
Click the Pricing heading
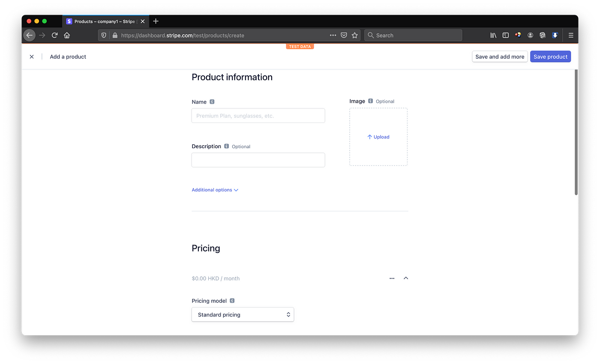[x=206, y=248]
